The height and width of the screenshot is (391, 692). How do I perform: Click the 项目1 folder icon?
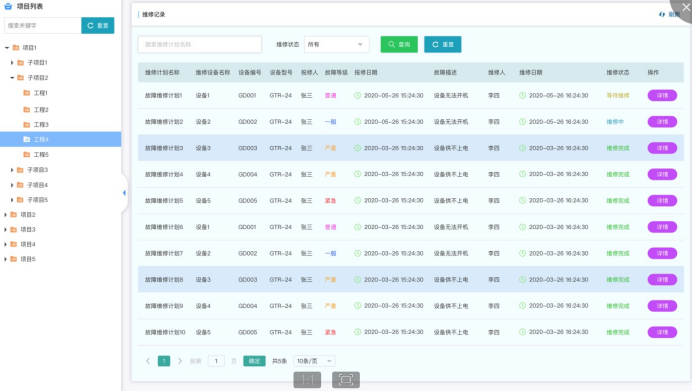click(16, 48)
